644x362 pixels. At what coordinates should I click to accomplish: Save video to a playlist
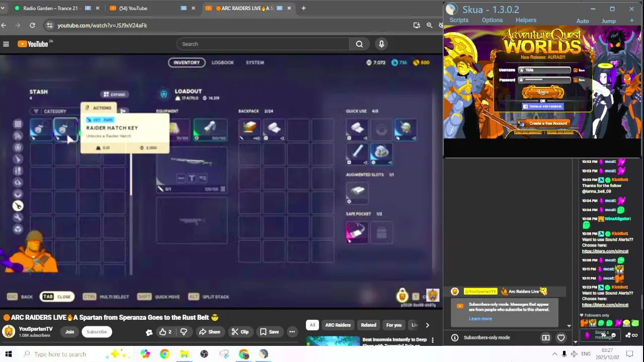[269, 332]
